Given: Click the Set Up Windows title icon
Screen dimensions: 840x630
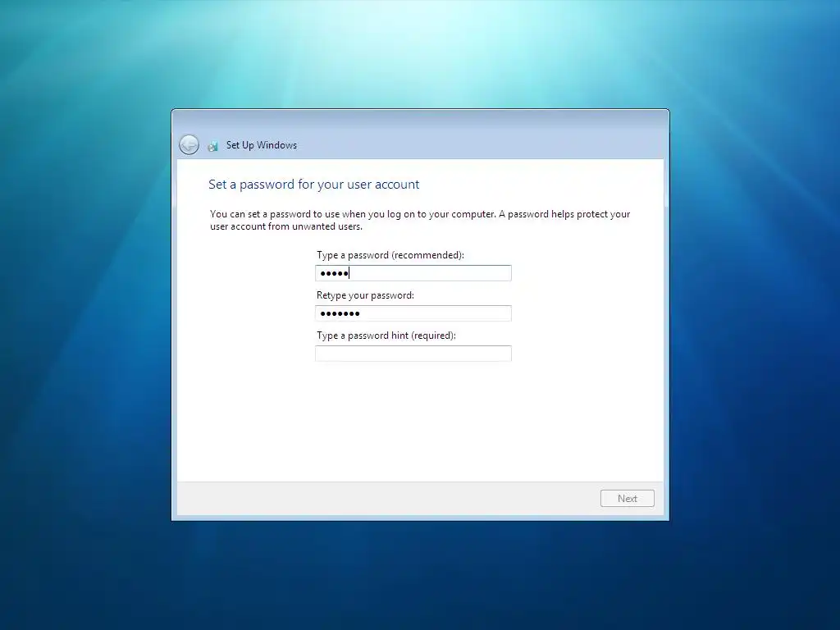Looking at the screenshot, I should click(213, 146).
